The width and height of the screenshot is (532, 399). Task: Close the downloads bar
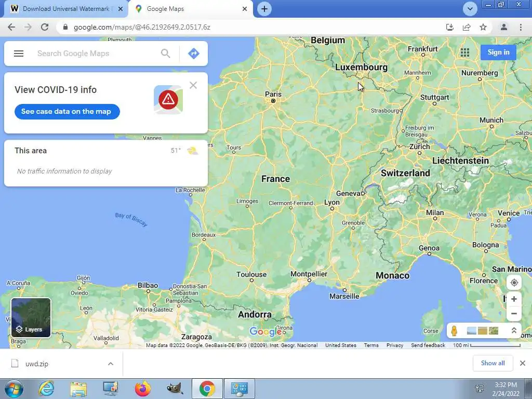(523, 363)
